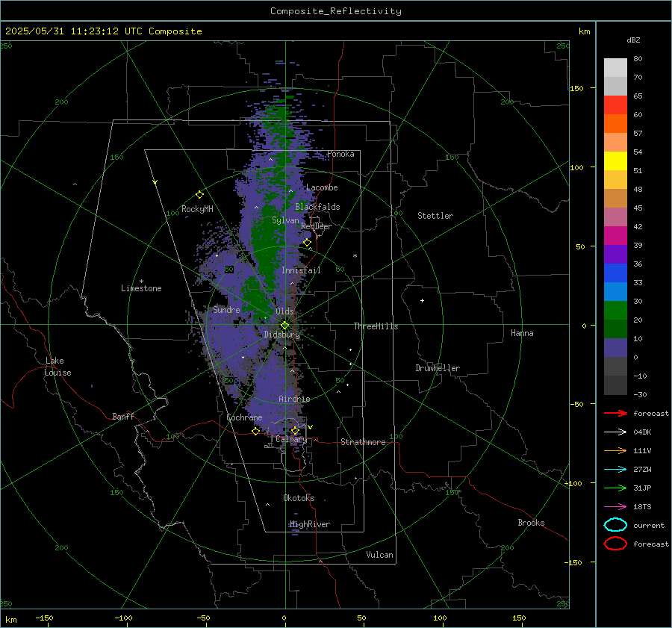Click the Airdrie city label
The width and height of the screenshot is (672, 628).
(x=294, y=399)
